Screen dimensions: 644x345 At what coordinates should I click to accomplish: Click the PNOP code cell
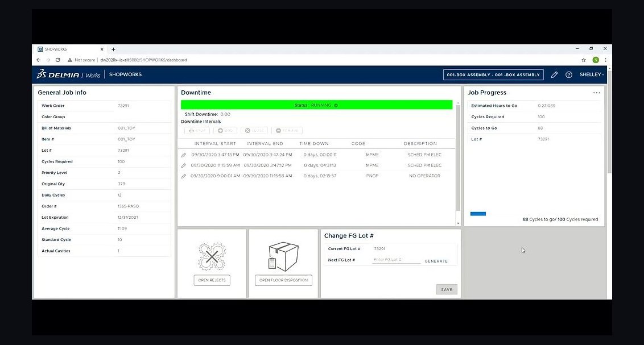tap(372, 176)
